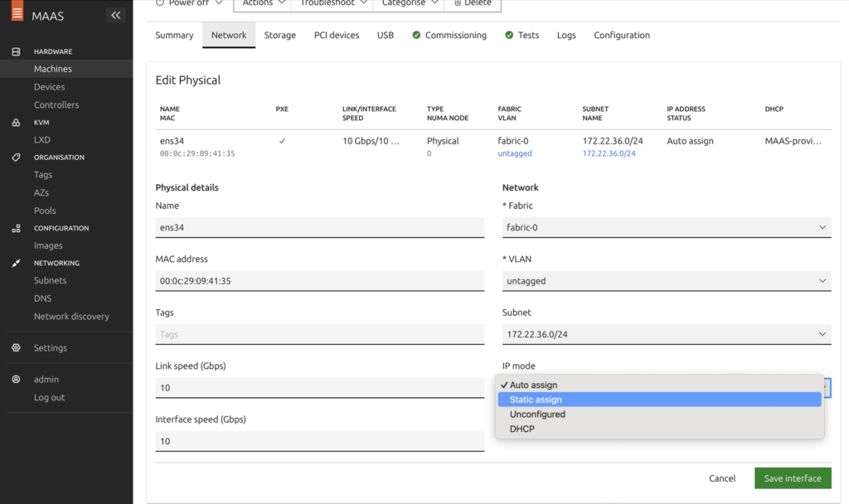Switch to the Network tab
This screenshot has height=504, width=849.
[229, 35]
